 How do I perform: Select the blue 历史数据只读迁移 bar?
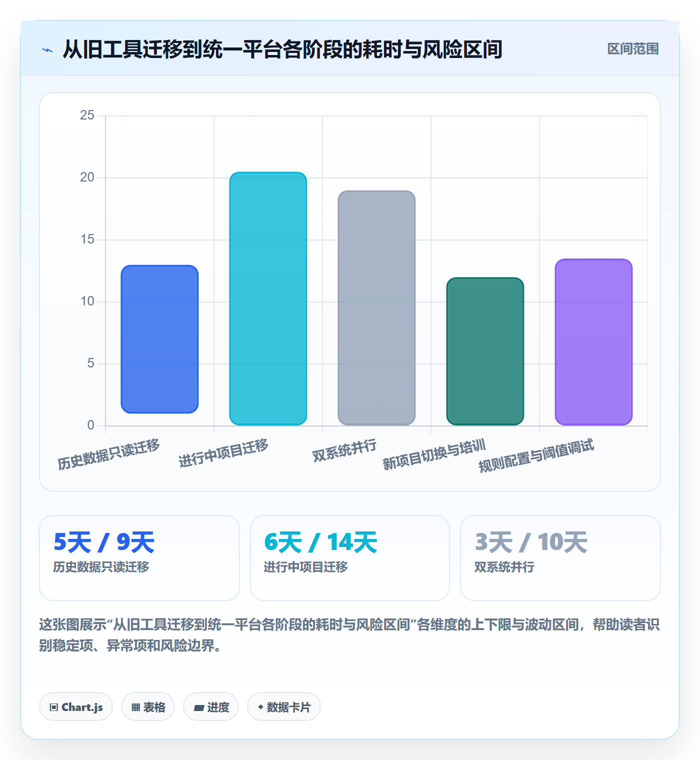[159, 339]
